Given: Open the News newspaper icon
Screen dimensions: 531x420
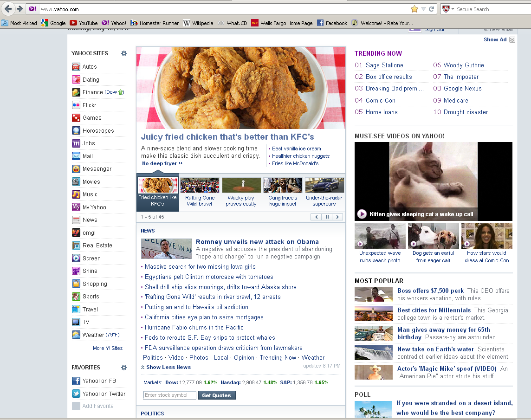Looking at the screenshot, I should [76, 220].
